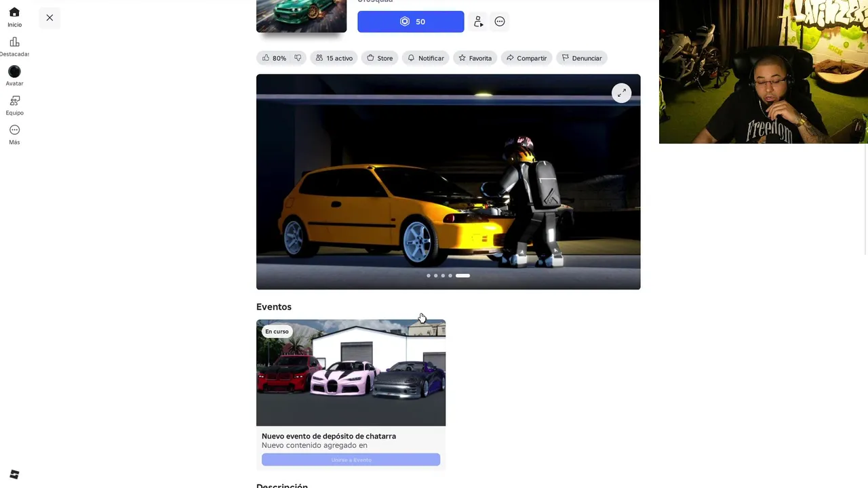The width and height of the screenshot is (868, 488).
Task: Click the 80% rating text
Action: (x=279, y=58)
